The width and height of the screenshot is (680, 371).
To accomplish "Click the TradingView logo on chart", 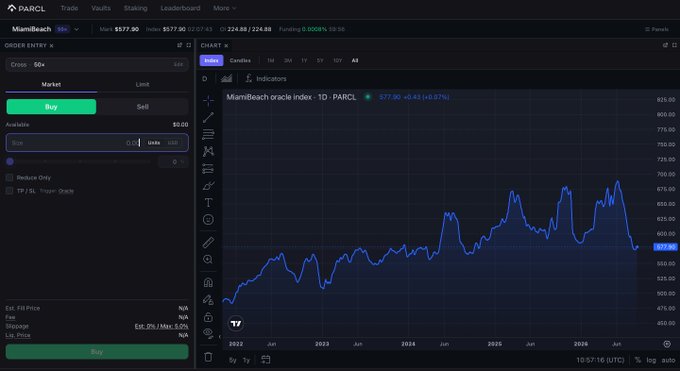I will pos(236,323).
